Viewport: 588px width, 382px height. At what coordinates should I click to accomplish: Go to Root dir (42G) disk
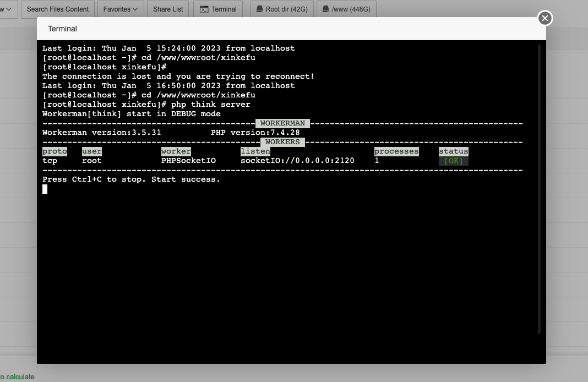point(282,9)
